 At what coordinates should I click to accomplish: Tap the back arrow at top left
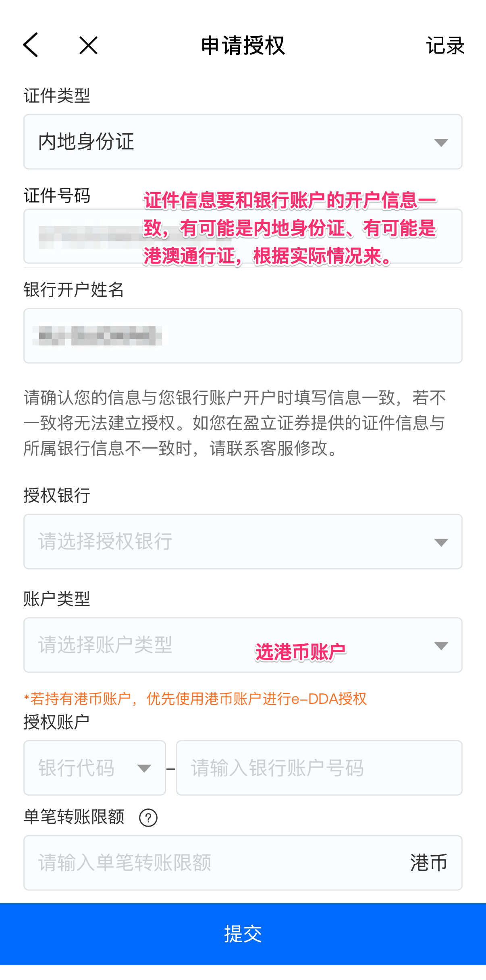click(30, 45)
